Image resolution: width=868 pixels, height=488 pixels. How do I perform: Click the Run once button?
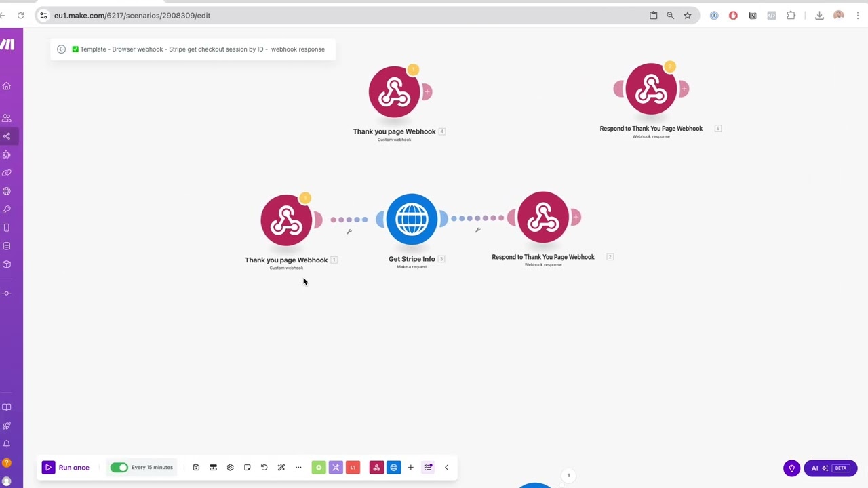coord(66,467)
